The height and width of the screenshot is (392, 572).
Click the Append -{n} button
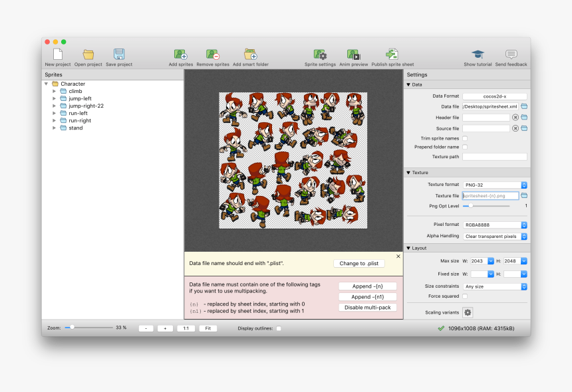pyautogui.click(x=367, y=286)
